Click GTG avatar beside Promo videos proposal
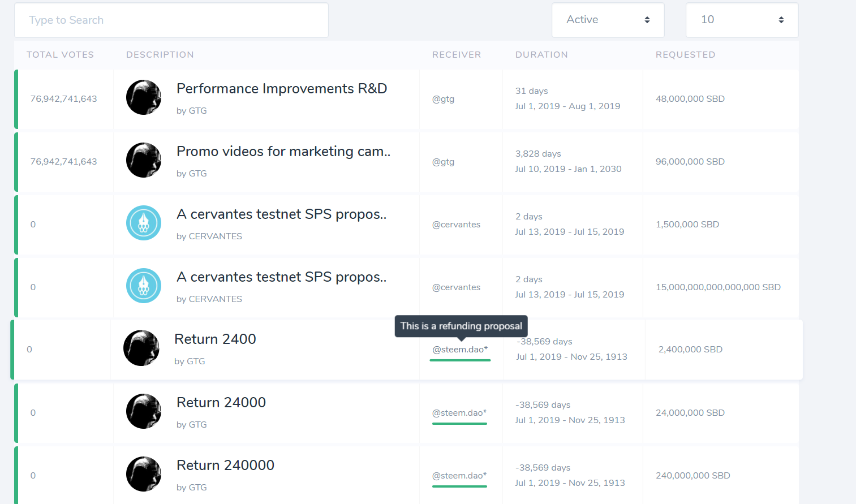This screenshot has height=504, width=856. click(144, 160)
